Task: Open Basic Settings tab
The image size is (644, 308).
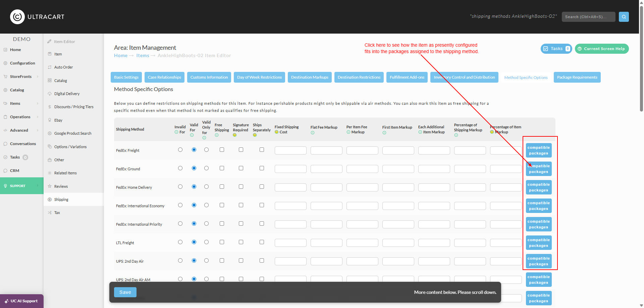Action: [126, 77]
